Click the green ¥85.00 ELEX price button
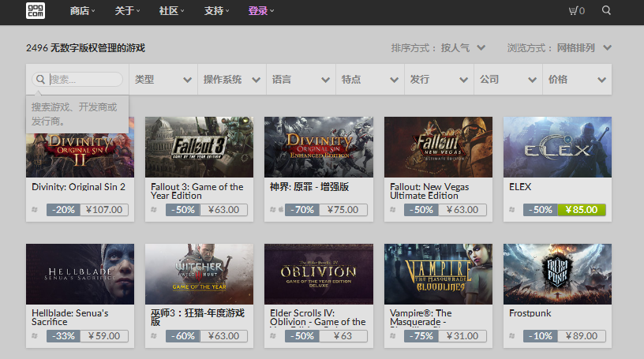The width and height of the screenshot is (644, 359). pyautogui.click(x=582, y=210)
